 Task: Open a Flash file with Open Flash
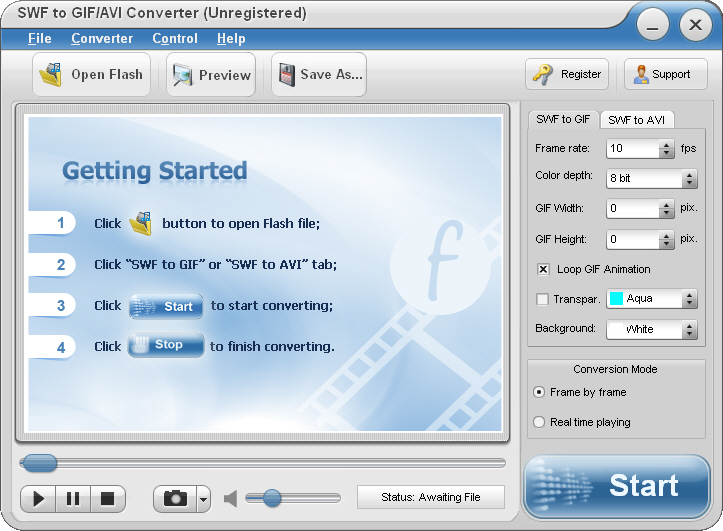91,74
